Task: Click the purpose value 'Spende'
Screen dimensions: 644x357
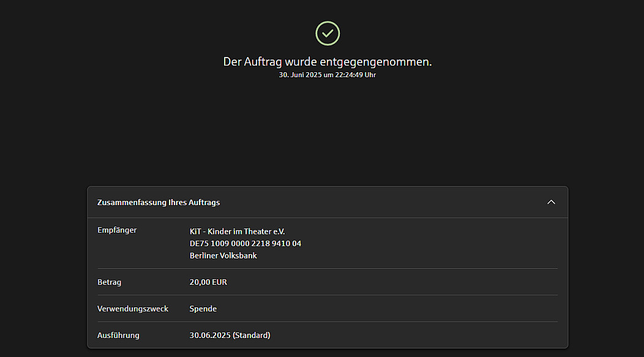Action: click(x=203, y=309)
